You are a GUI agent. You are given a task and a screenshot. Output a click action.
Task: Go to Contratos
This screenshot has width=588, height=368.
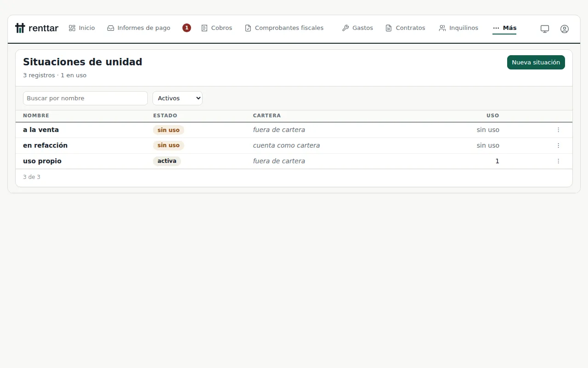click(x=405, y=28)
